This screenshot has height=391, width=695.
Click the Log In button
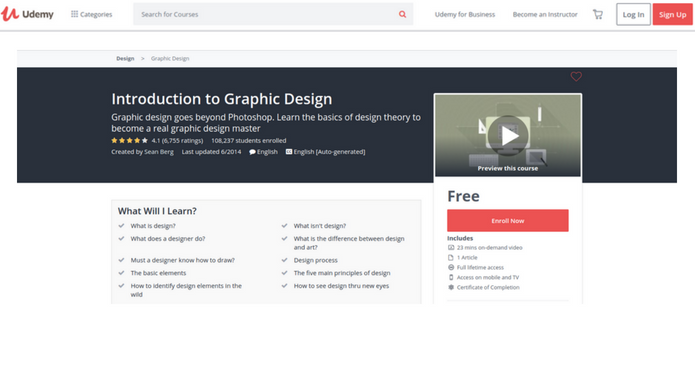click(633, 14)
